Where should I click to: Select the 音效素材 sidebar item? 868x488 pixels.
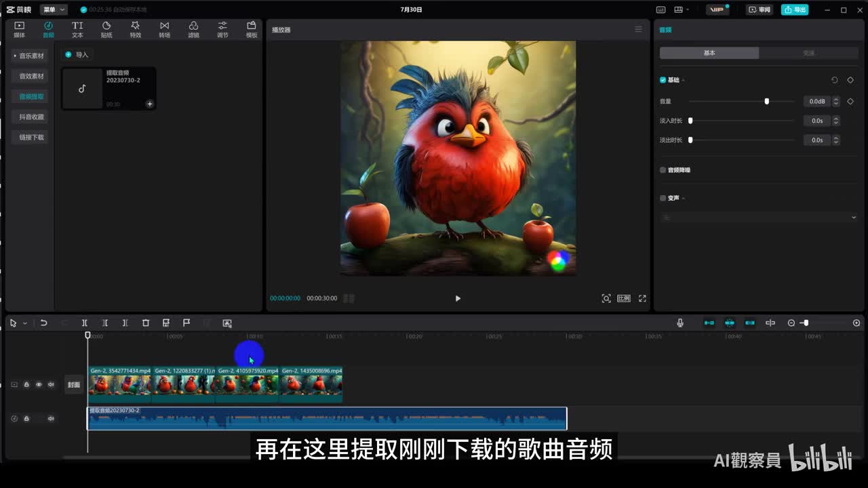(x=31, y=76)
